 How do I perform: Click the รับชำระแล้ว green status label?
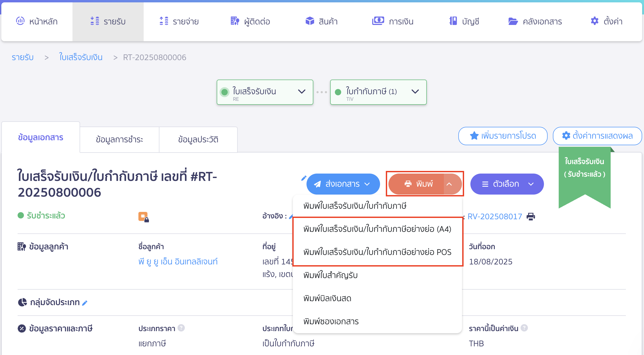coord(46,216)
